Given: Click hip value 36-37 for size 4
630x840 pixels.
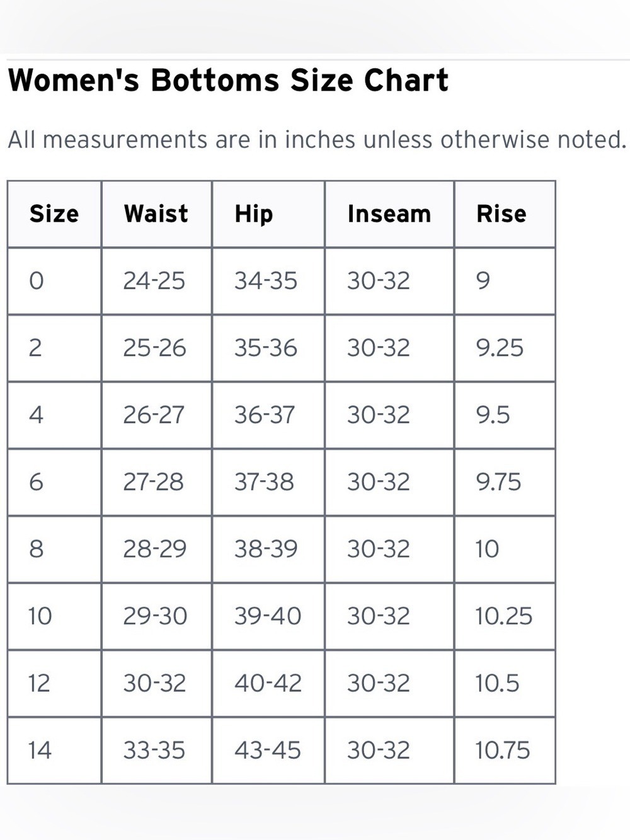Looking at the screenshot, I should tap(265, 415).
